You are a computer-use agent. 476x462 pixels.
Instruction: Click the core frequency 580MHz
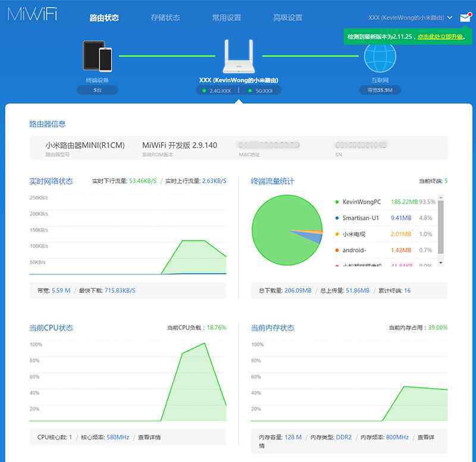click(118, 438)
